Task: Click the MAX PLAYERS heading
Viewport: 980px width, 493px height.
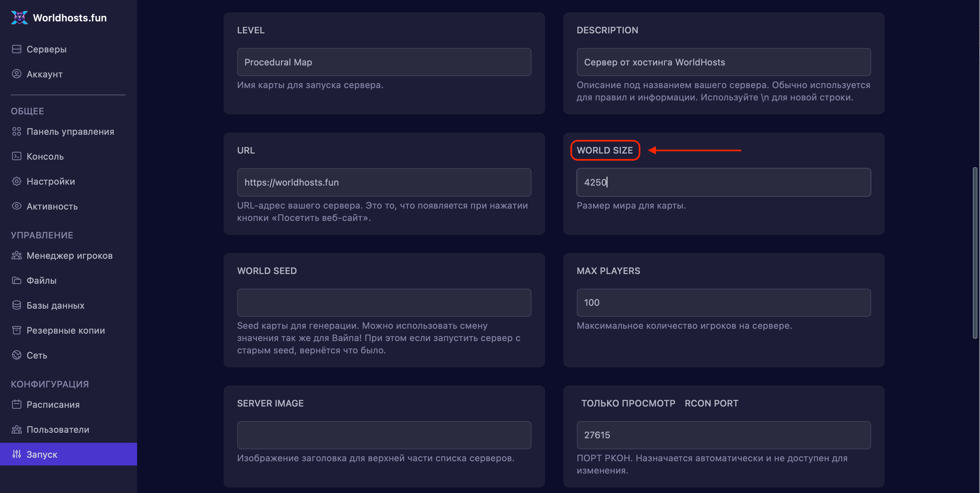Action: click(608, 271)
